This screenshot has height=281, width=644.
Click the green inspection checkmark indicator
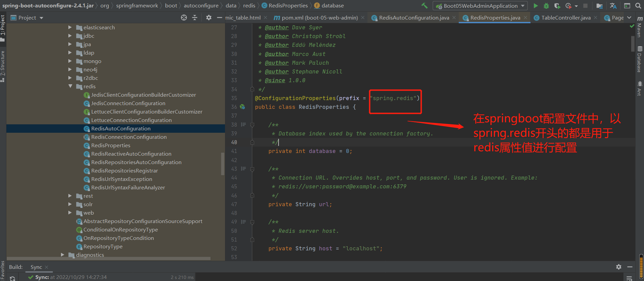pos(632,26)
